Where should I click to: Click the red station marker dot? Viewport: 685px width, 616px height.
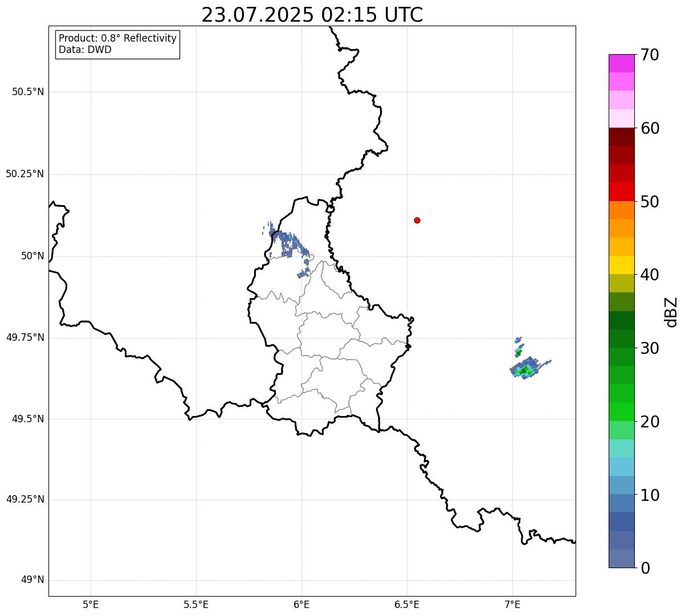pyautogui.click(x=417, y=220)
